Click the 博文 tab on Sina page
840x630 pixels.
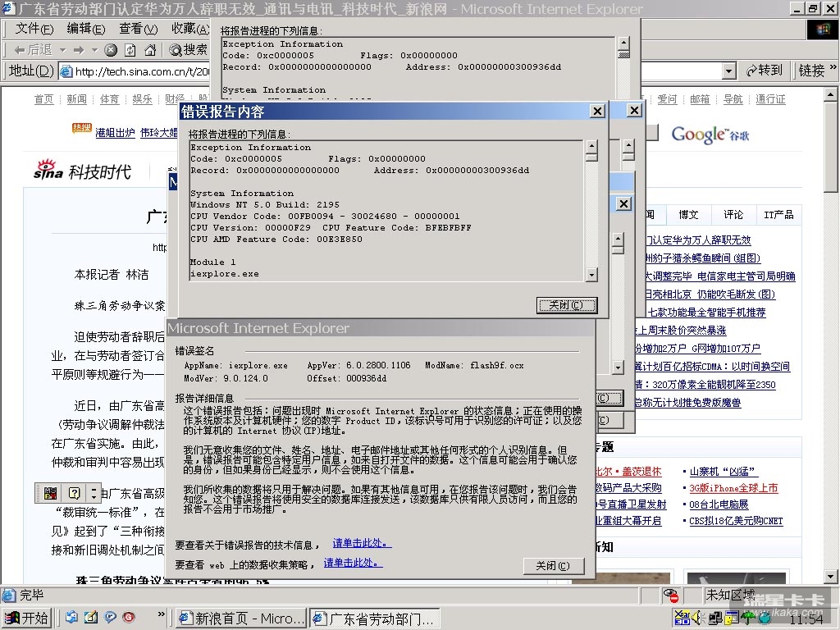(x=688, y=214)
